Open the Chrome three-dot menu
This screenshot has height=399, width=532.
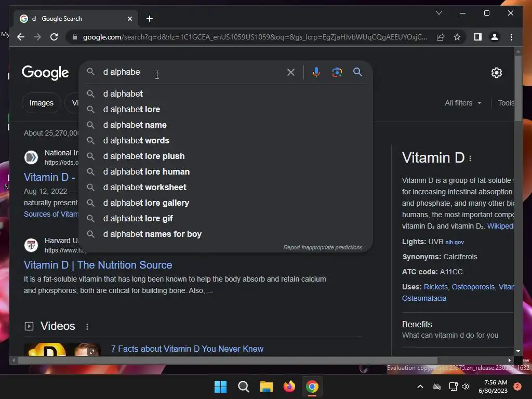[511, 37]
